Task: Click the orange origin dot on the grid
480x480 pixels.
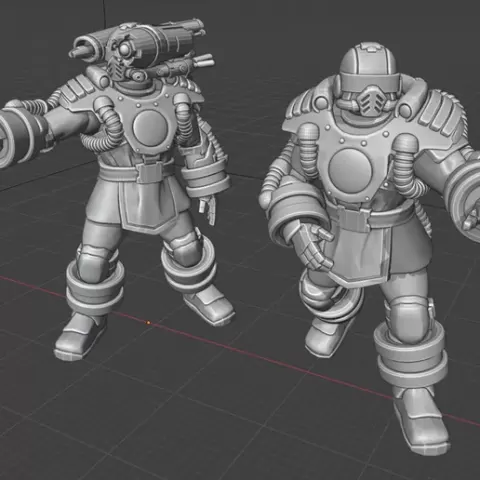Action: pyautogui.click(x=148, y=322)
